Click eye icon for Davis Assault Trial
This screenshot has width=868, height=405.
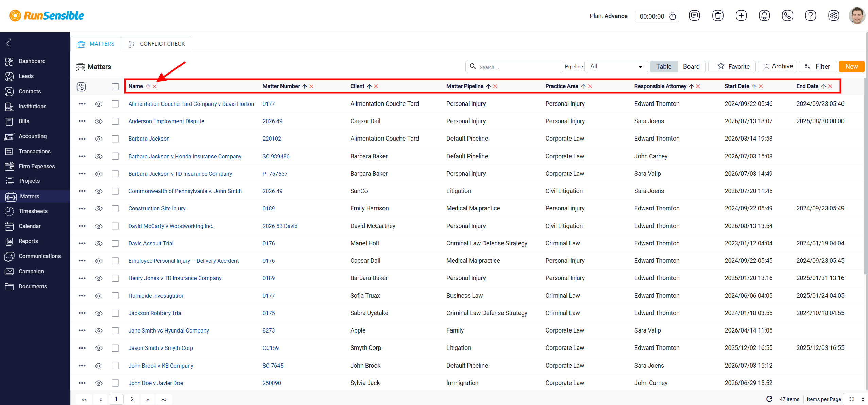99,243
